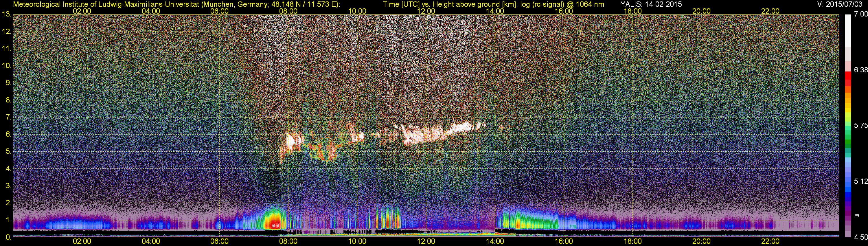Click the 20:00 label on the top time axis
Screen dimensions: 868x246
pos(702,11)
